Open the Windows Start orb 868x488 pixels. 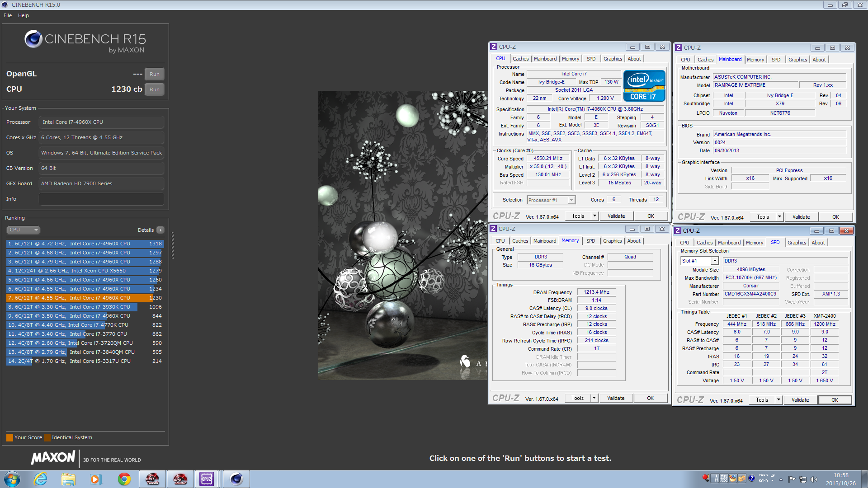coord(12,479)
